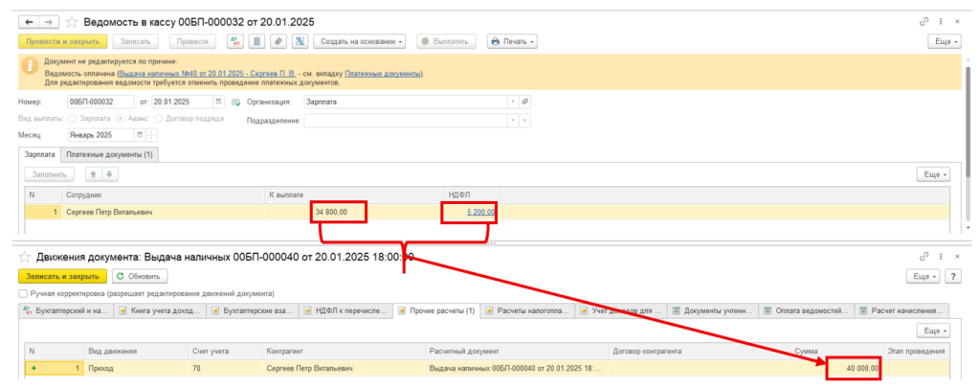Viewport: 980px width, 390px height.
Task: Go back with the left arrow button
Action: coord(29,22)
